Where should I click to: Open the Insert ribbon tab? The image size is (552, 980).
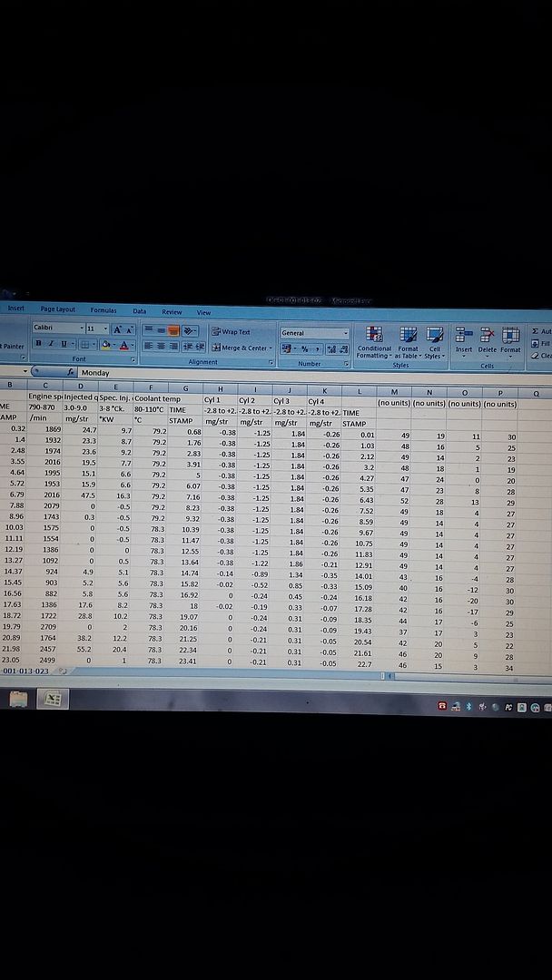coord(15,309)
